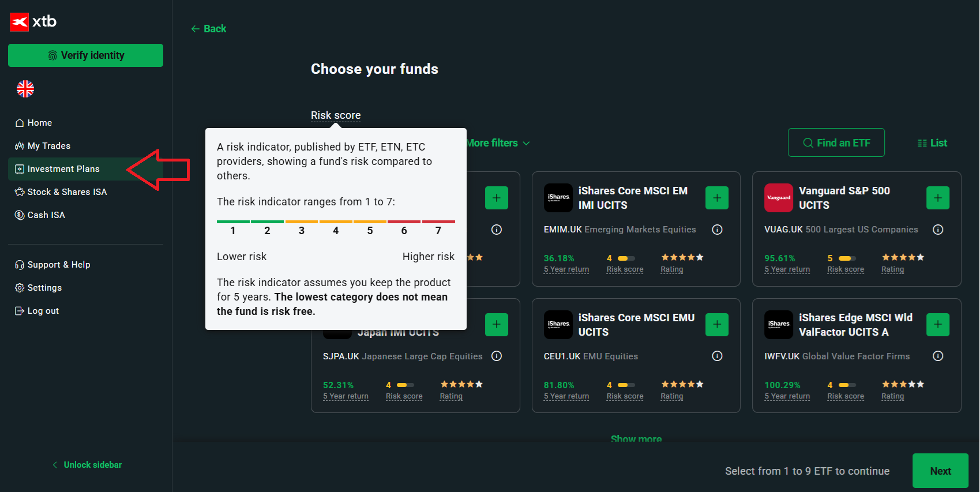Click the star rating on IWFV.UK card
Screen dimensions: 980x492
903,384
